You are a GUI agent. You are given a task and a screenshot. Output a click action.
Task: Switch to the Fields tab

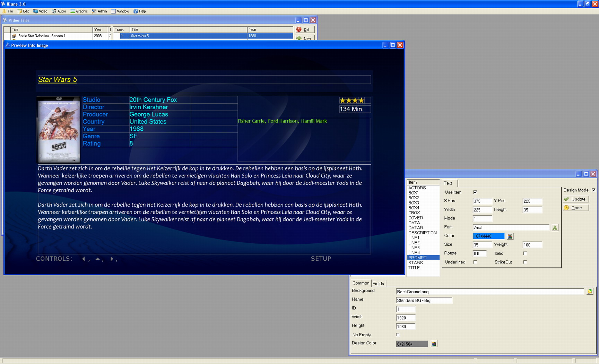(379, 284)
